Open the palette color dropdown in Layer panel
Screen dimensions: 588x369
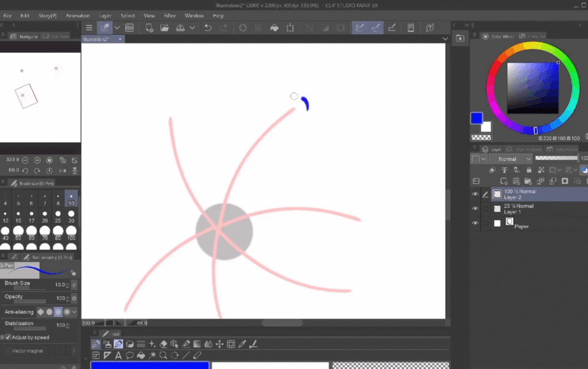(479, 159)
